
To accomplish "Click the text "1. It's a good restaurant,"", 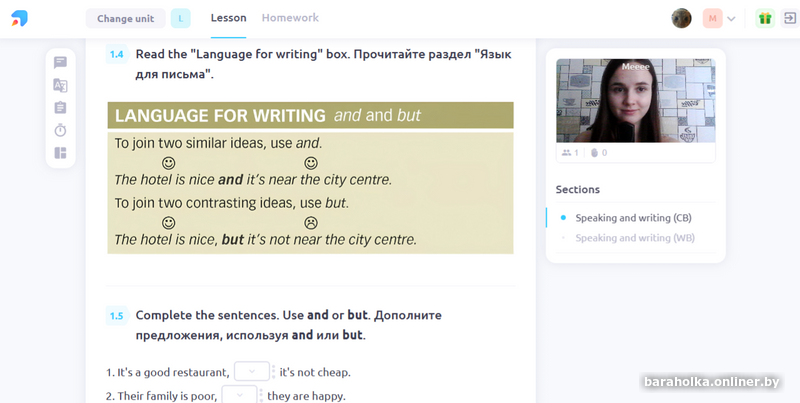I will [x=168, y=372].
